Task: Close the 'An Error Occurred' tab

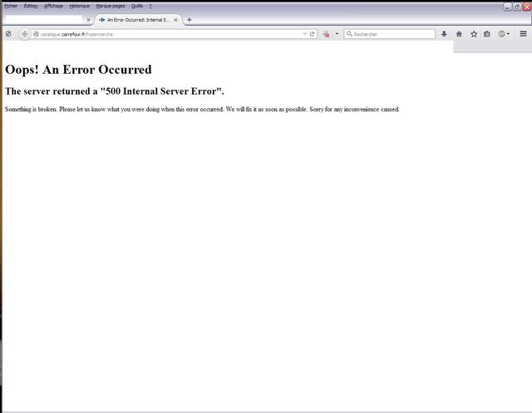Action: click(175, 19)
